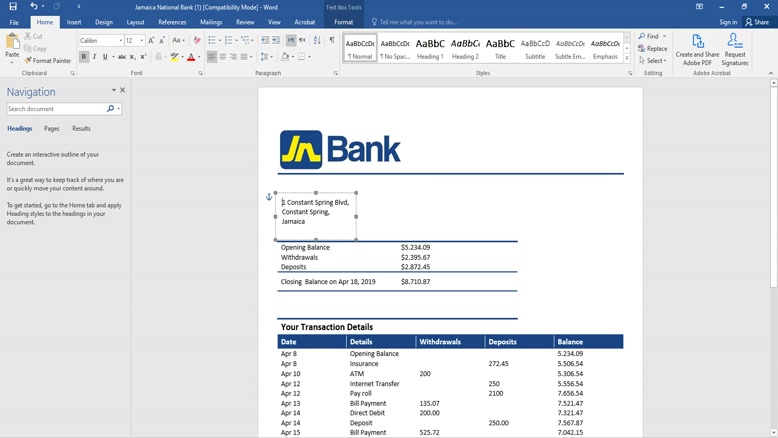Open the File tab
The height and width of the screenshot is (438, 778).
14,22
